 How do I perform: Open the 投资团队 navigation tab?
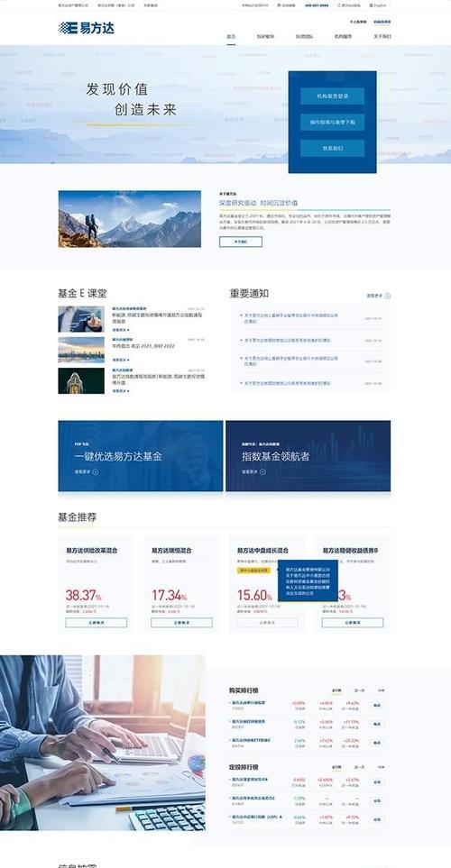(x=304, y=37)
